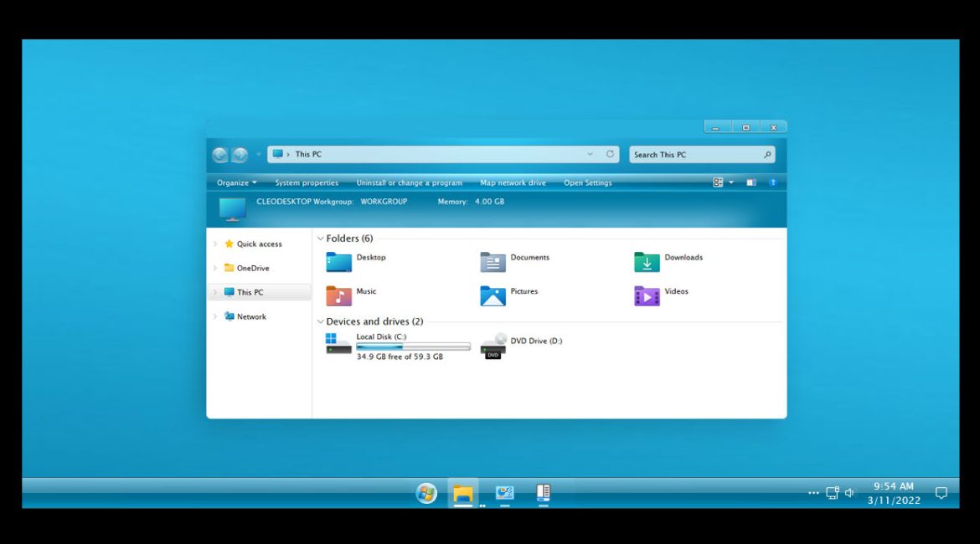Select Local Disk (C:) capacity bar
Image resolution: width=980 pixels, height=544 pixels.
413,346
